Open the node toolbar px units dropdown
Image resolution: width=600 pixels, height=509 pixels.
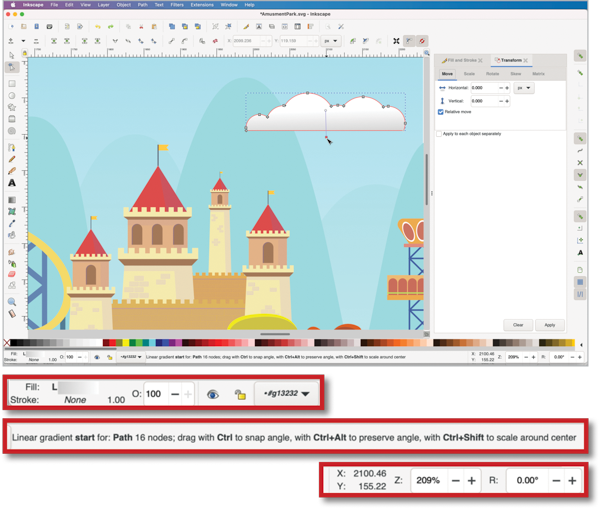[x=331, y=41]
